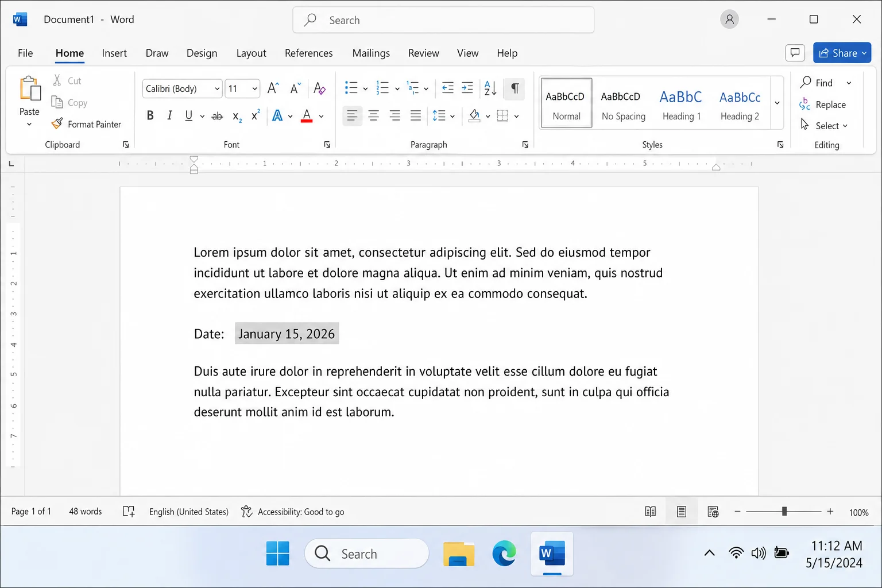The image size is (882, 588).
Task: Click the title bar Search field
Action: pos(443,20)
